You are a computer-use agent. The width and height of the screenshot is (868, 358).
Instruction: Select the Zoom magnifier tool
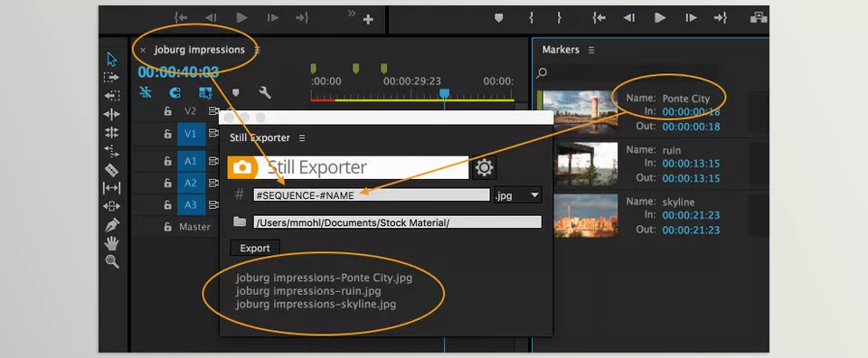tap(112, 261)
